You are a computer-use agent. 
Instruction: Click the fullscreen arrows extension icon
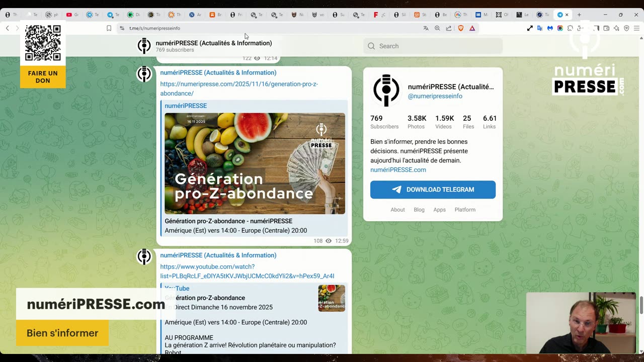(x=530, y=28)
